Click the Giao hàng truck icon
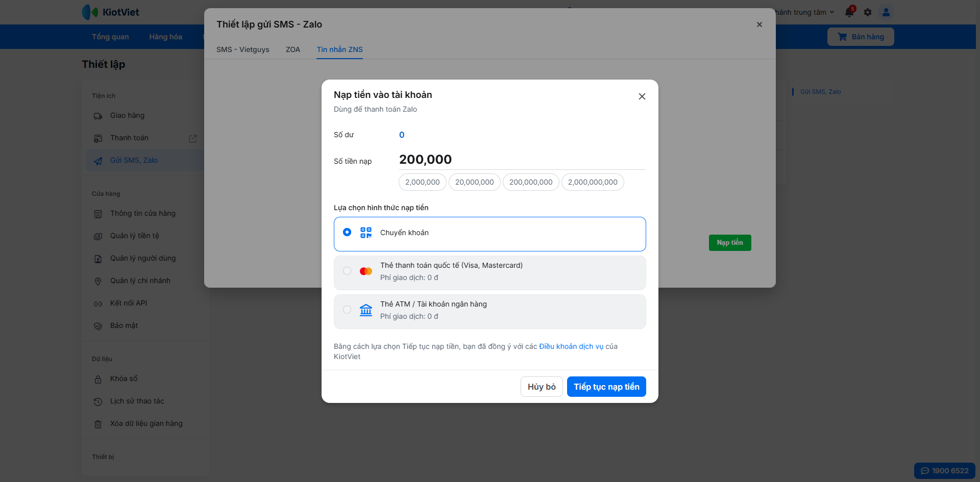Image resolution: width=980 pixels, height=482 pixels. click(x=98, y=116)
